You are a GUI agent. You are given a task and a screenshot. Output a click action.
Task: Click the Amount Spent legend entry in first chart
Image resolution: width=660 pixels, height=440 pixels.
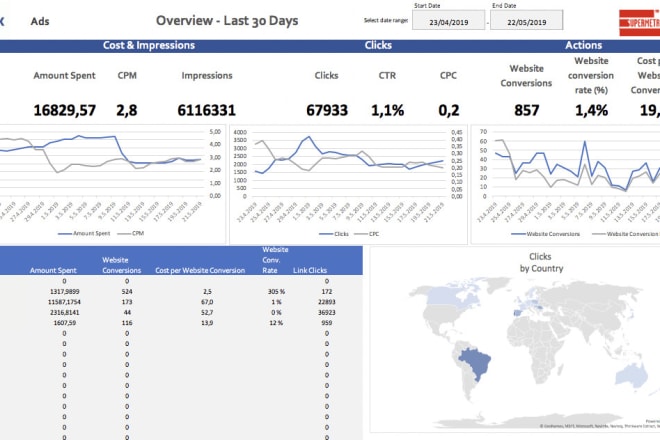tap(84, 233)
